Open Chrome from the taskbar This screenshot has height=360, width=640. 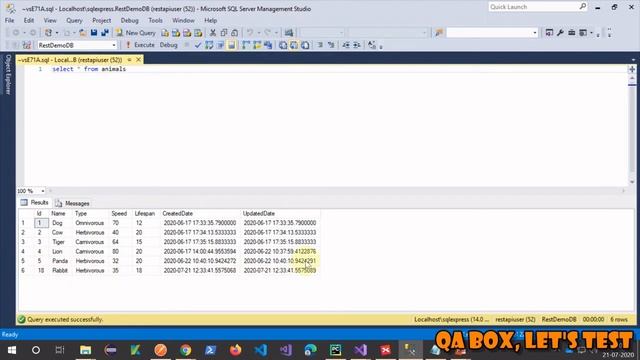coord(185,350)
